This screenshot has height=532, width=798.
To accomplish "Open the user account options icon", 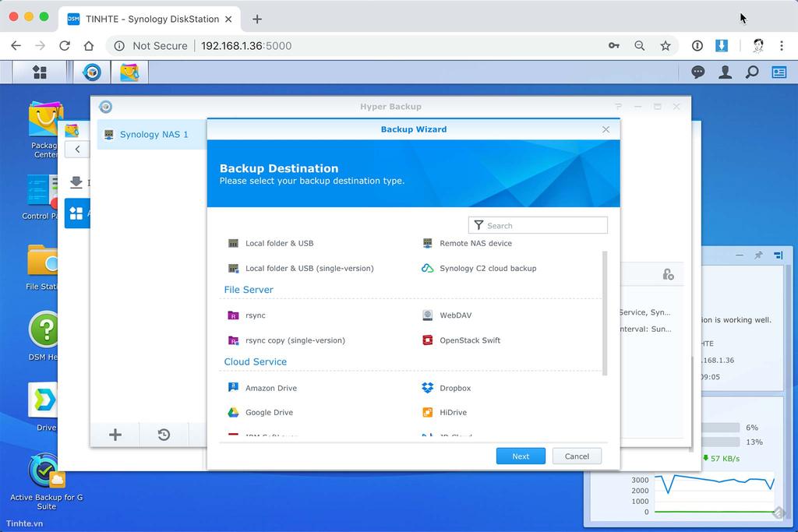I will click(x=725, y=72).
